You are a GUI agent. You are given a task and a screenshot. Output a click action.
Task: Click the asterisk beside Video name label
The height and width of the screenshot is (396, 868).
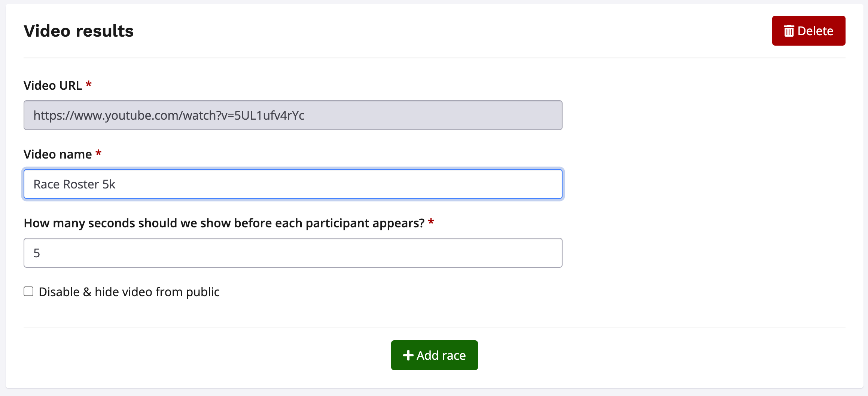(98, 153)
